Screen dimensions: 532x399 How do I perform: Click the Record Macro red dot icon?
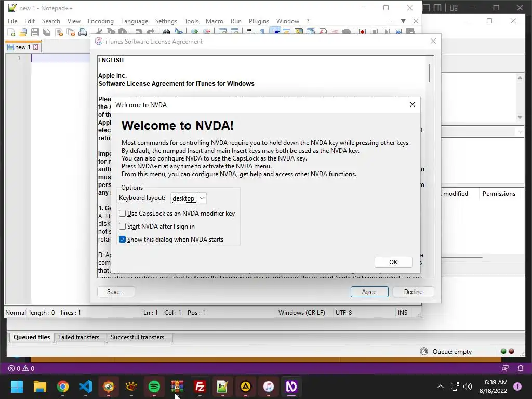point(362,32)
